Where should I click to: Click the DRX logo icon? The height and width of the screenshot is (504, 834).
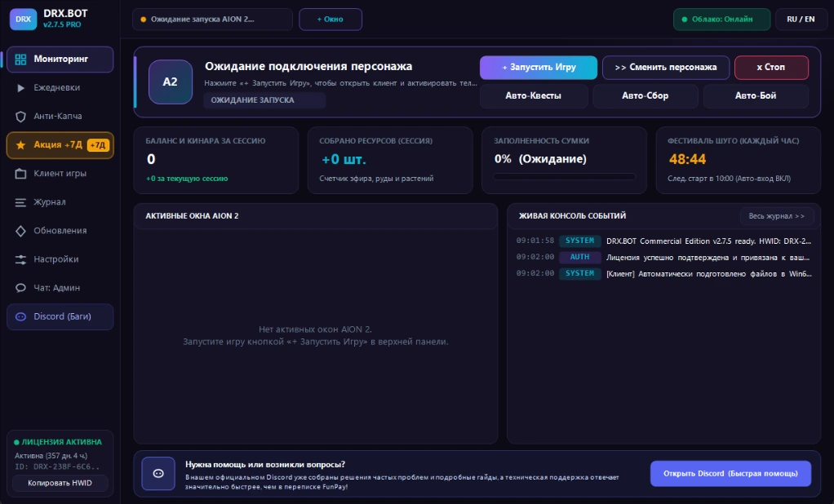[23, 19]
